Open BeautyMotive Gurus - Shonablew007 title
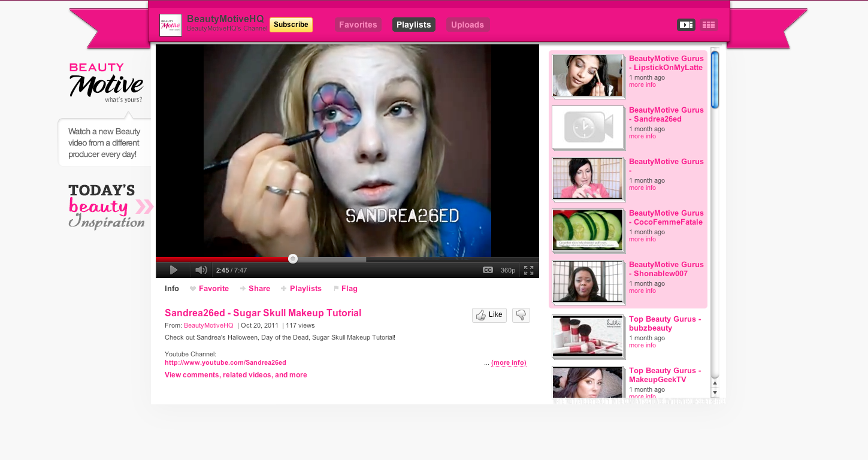This screenshot has height=460, width=868. pos(666,270)
